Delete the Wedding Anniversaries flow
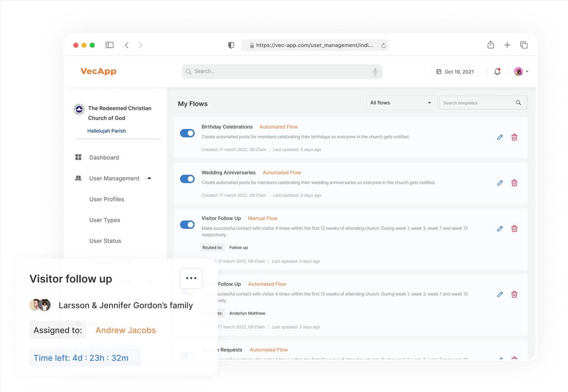 click(514, 183)
